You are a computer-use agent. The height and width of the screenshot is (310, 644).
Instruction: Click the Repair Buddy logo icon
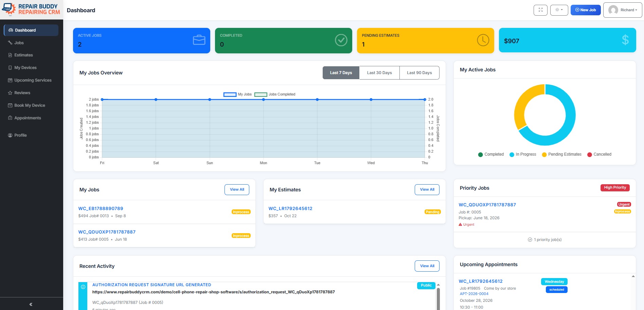pos(9,10)
